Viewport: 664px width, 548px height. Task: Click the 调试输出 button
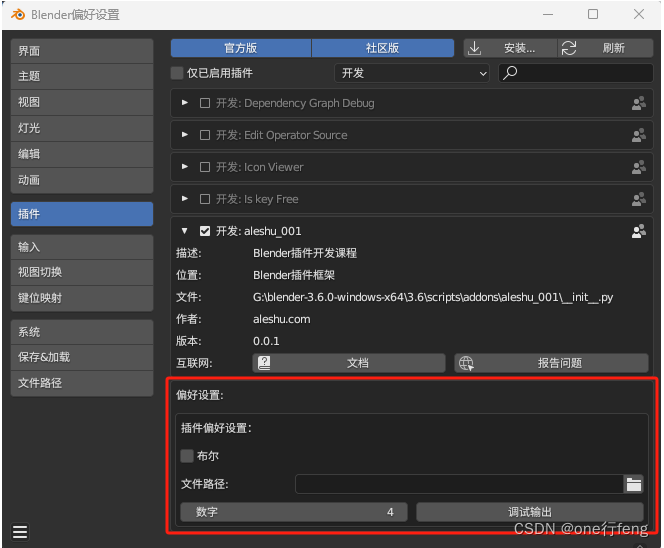530,512
